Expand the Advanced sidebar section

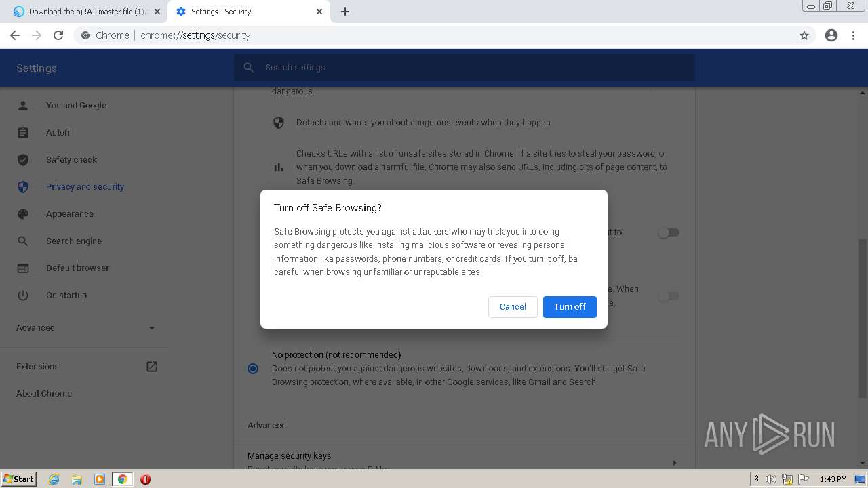point(86,328)
